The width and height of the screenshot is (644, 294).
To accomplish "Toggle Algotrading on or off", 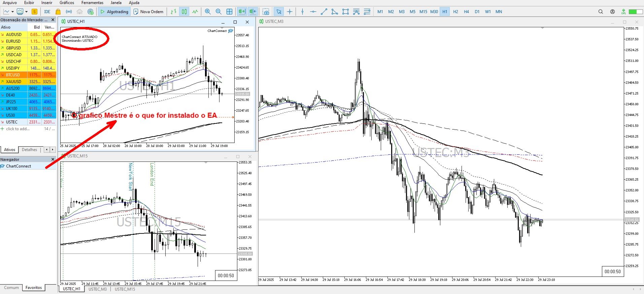I will [114, 12].
